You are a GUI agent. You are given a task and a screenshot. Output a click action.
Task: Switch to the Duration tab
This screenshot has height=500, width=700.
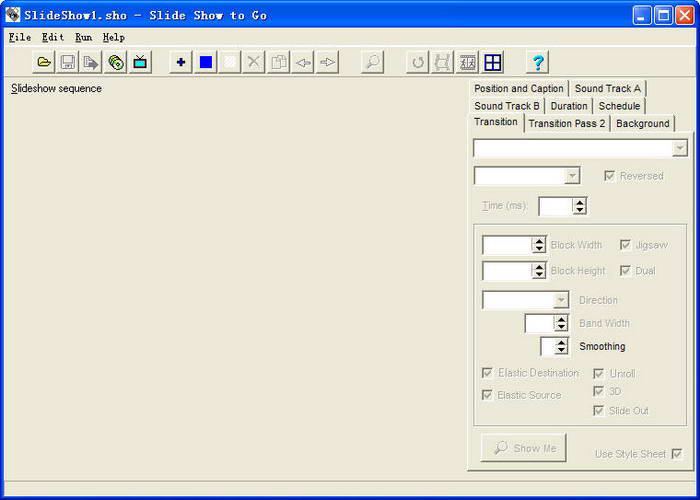point(569,106)
